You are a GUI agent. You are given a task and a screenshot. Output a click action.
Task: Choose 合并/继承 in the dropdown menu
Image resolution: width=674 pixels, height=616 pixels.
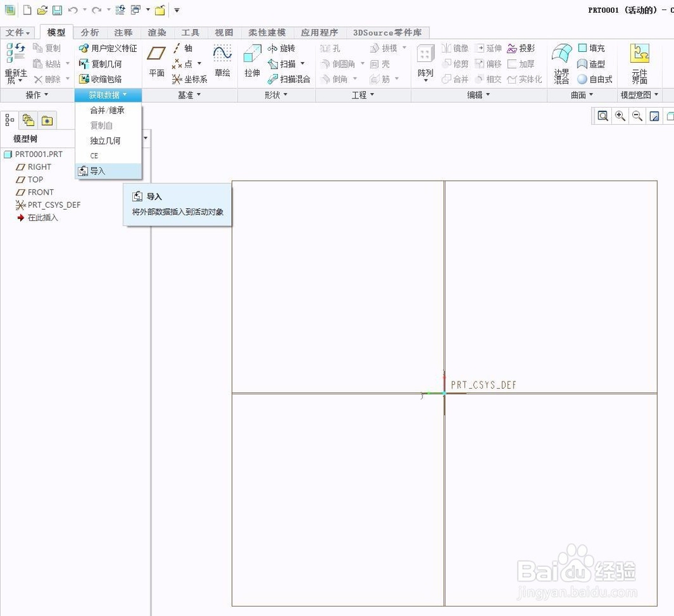[x=109, y=111]
